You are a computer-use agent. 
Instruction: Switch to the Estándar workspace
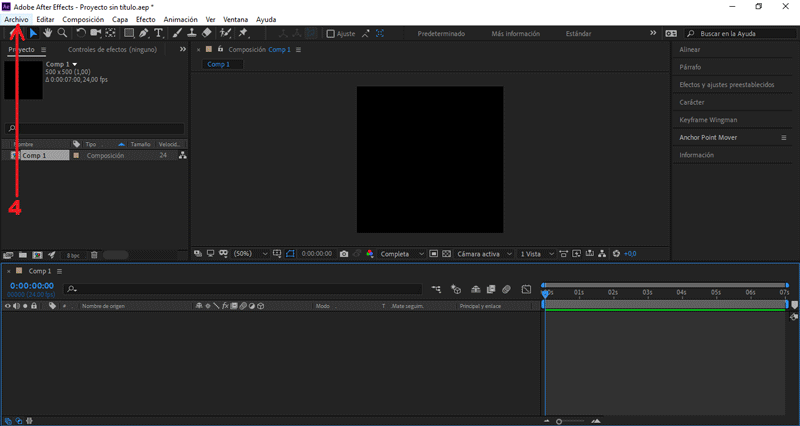tap(578, 33)
